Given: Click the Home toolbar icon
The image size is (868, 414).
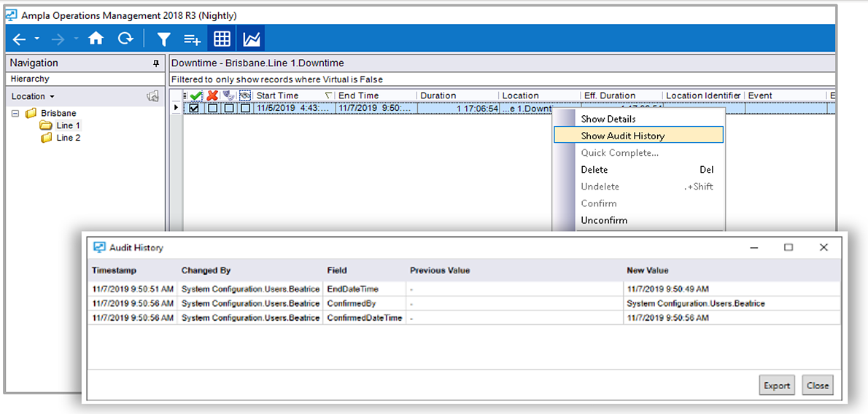Looking at the screenshot, I should pyautogui.click(x=96, y=39).
